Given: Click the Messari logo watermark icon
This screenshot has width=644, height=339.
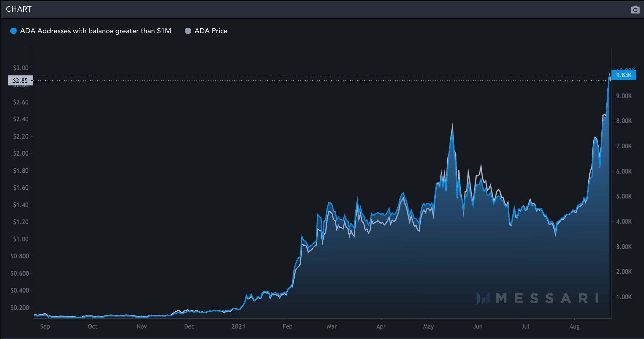Looking at the screenshot, I should pyautogui.click(x=483, y=298).
